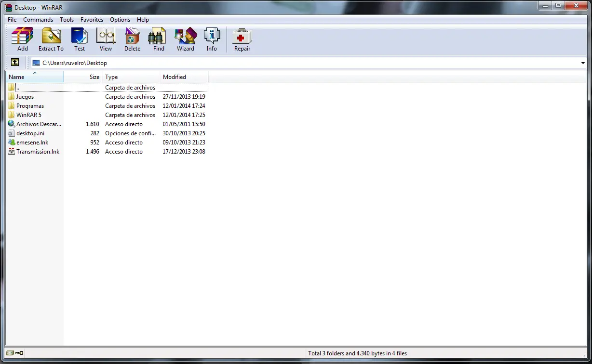Click the Repair archive toolbar icon

(x=242, y=36)
